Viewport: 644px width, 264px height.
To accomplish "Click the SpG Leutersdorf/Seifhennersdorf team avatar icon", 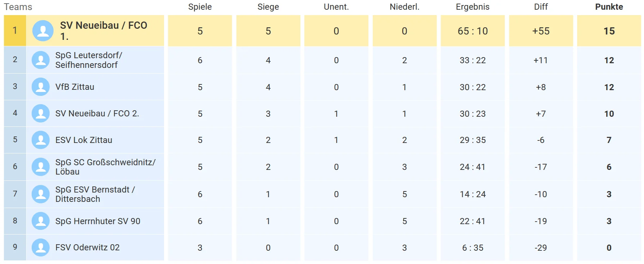I will [x=41, y=60].
